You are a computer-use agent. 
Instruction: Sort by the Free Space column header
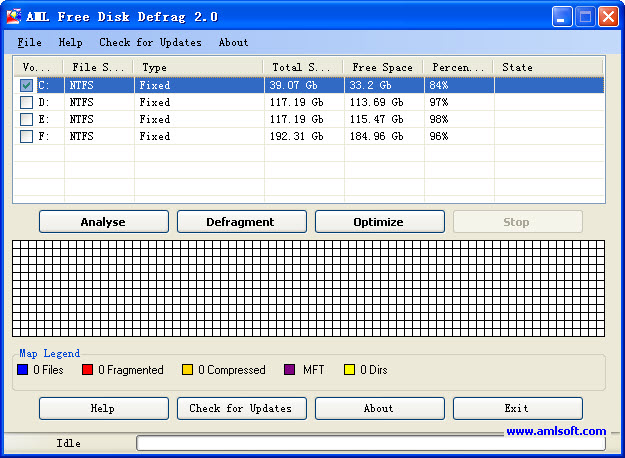[x=382, y=68]
